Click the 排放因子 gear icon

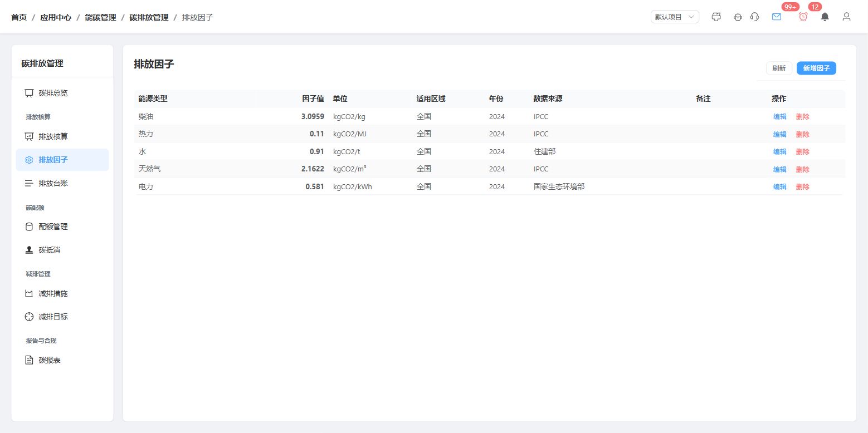click(x=30, y=160)
